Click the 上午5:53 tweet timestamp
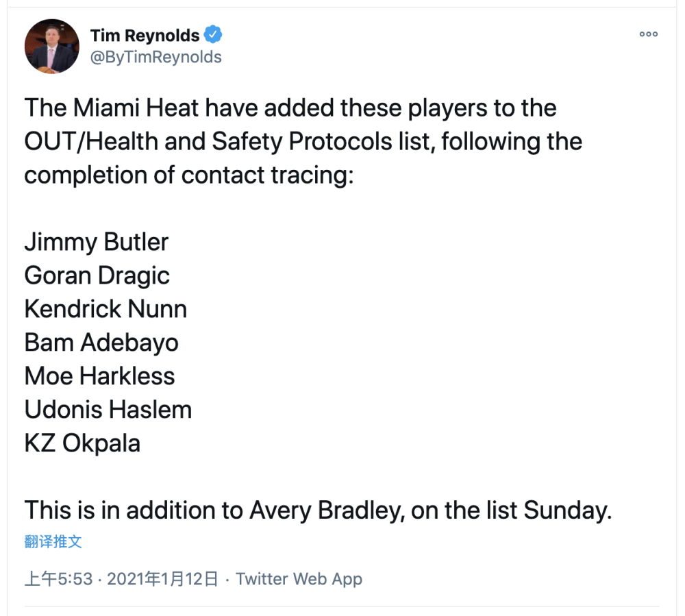This screenshot has width=685, height=616. coord(58,579)
